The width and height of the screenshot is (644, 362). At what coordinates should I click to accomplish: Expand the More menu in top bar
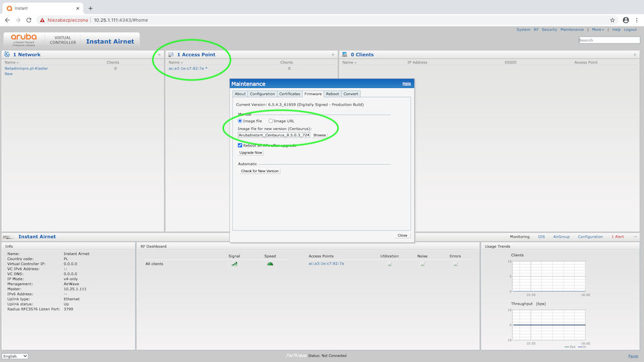[597, 30]
